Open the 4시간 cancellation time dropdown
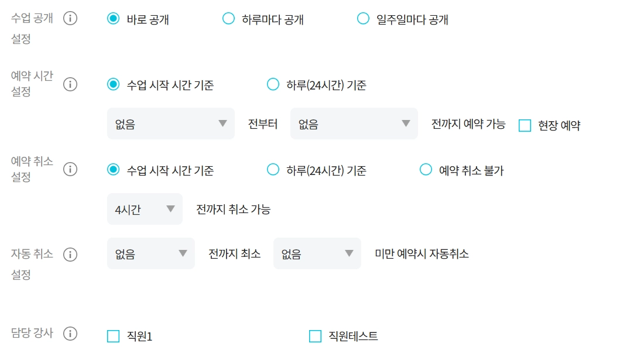This screenshot has height=357, width=644. pyautogui.click(x=145, y=209)
